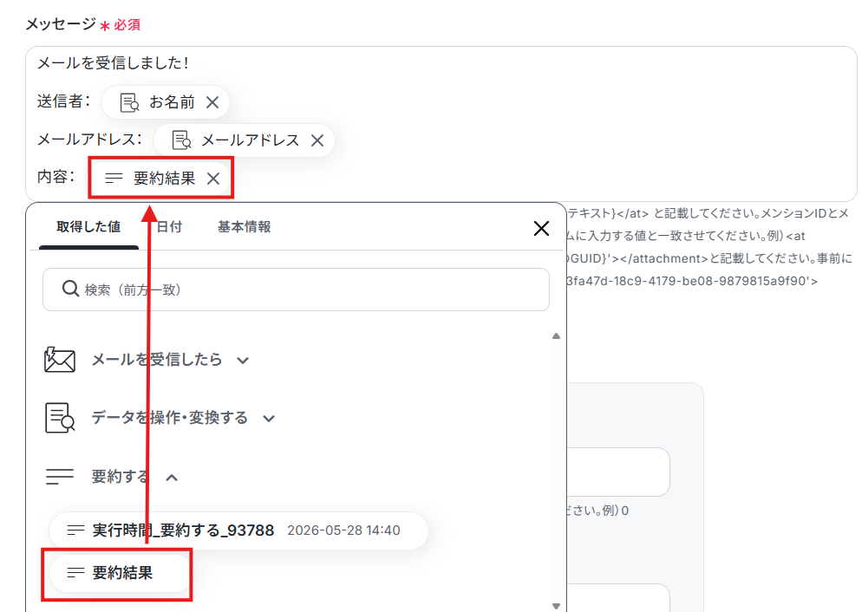The image size is (868, 612).
Task: Collapse the 要約する section
Action: point(172,478)
